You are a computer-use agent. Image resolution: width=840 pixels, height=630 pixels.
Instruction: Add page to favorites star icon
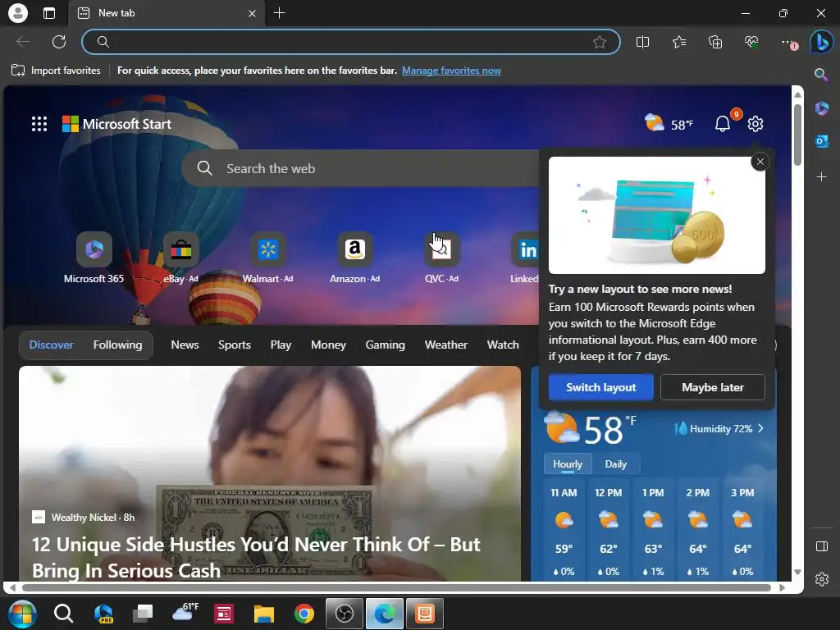pos(600,42)
